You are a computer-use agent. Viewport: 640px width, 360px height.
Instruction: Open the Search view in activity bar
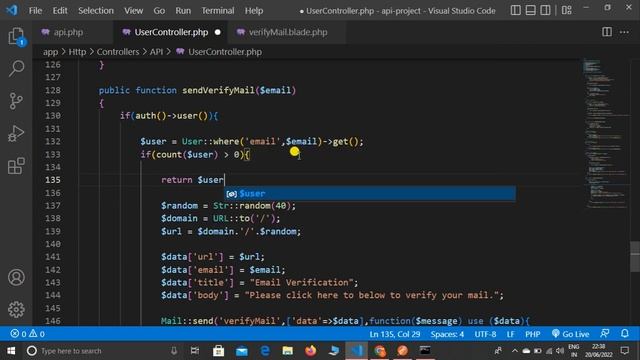click(16, 68)
